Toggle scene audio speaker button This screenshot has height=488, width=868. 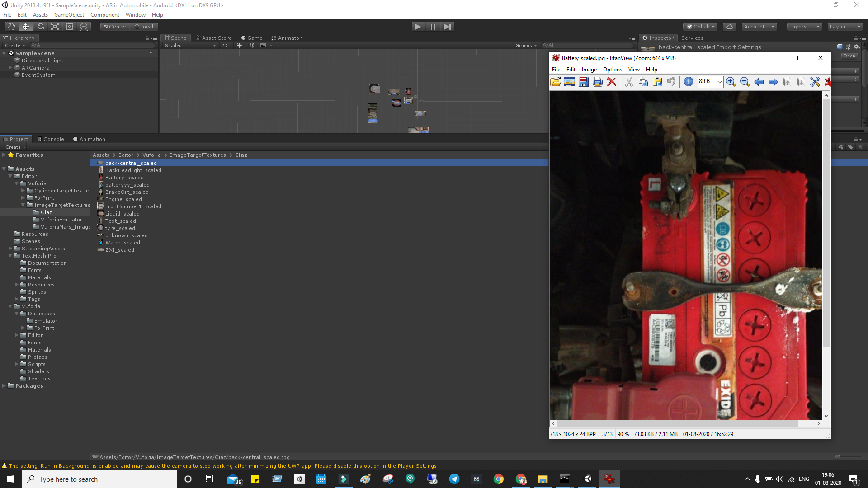[251, 46]
